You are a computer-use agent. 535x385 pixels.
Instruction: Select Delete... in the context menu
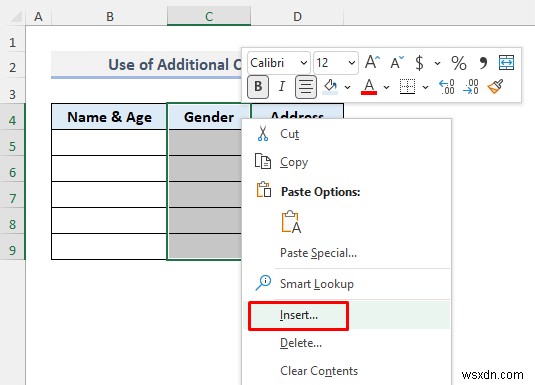click(x=347, y=343)
